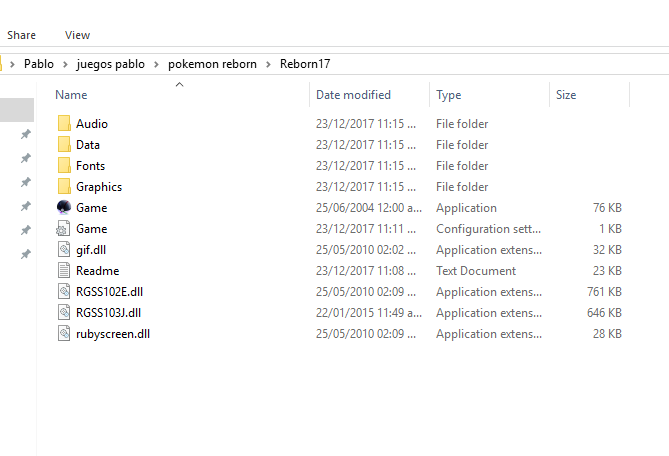The width and height of the screenshot is (669, 456).
Task: Click the rubyscreen.dll file icon
Action: 64,334
